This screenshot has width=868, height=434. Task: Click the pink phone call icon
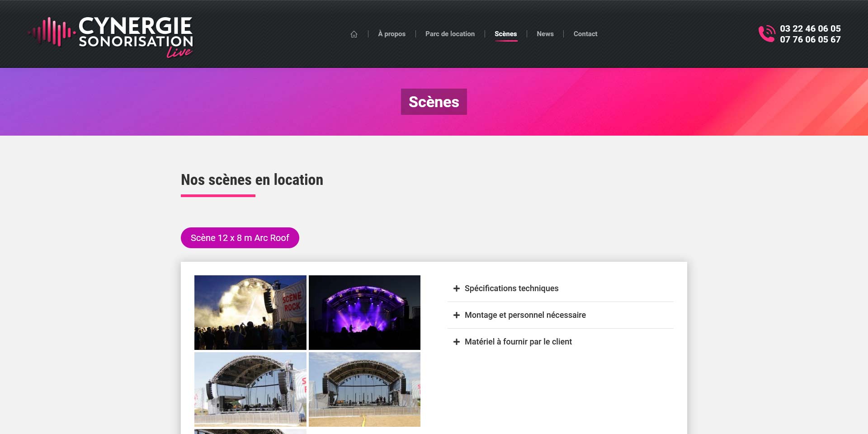(x=766, y=34)
